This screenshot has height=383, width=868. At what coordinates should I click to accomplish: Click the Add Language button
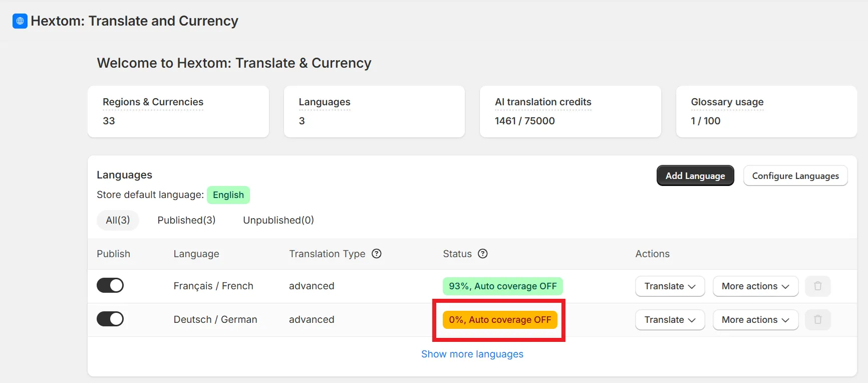pyautogui.click(x=695, y=175)
